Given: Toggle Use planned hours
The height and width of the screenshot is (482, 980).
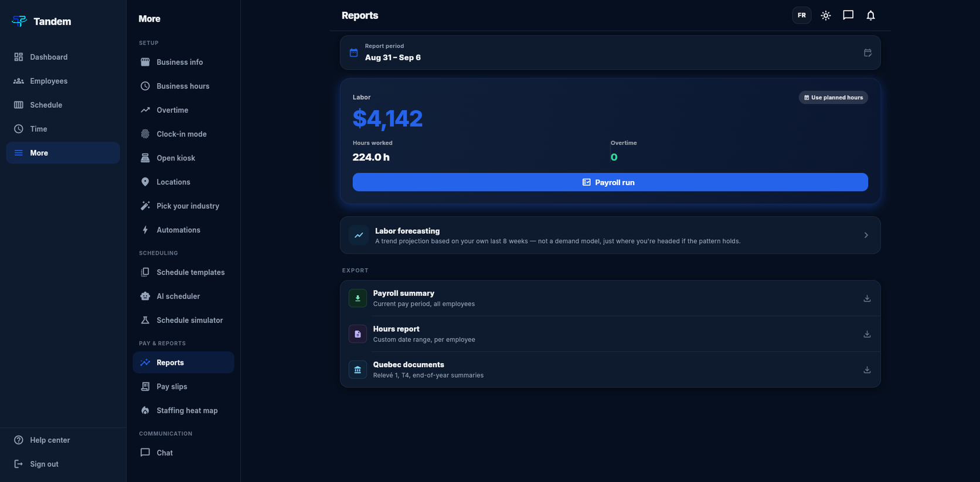Looking at the screenshot, I should click(833, 97).
